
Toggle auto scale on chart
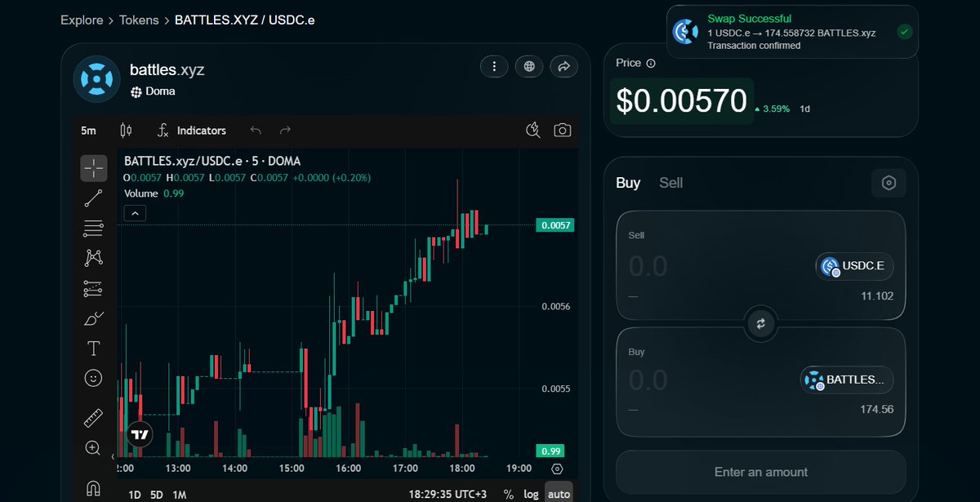click(x=559, y=493)
